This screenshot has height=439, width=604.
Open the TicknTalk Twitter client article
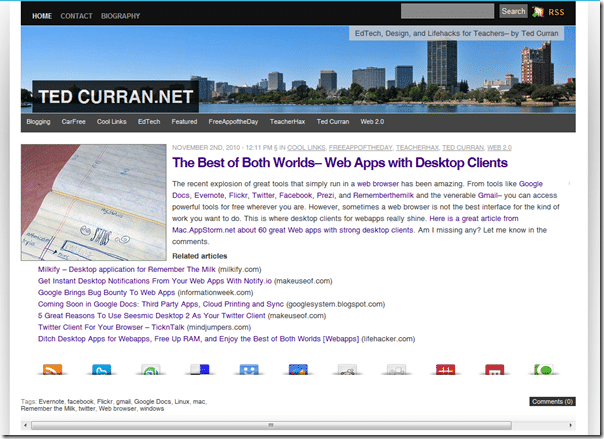[111, 327]
